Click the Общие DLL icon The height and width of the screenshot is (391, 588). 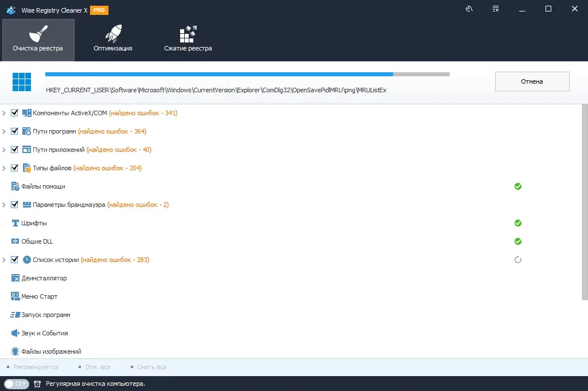(x=15, y=241)
